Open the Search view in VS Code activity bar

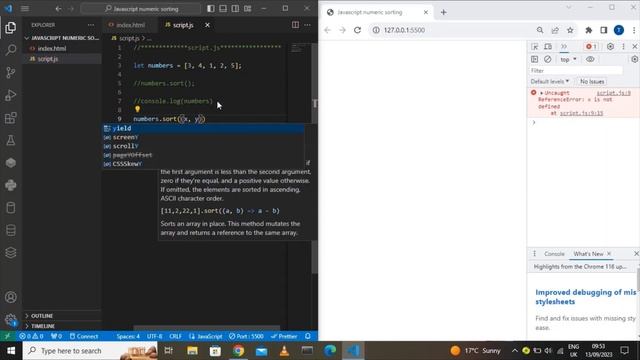click(x=11, y=50)
